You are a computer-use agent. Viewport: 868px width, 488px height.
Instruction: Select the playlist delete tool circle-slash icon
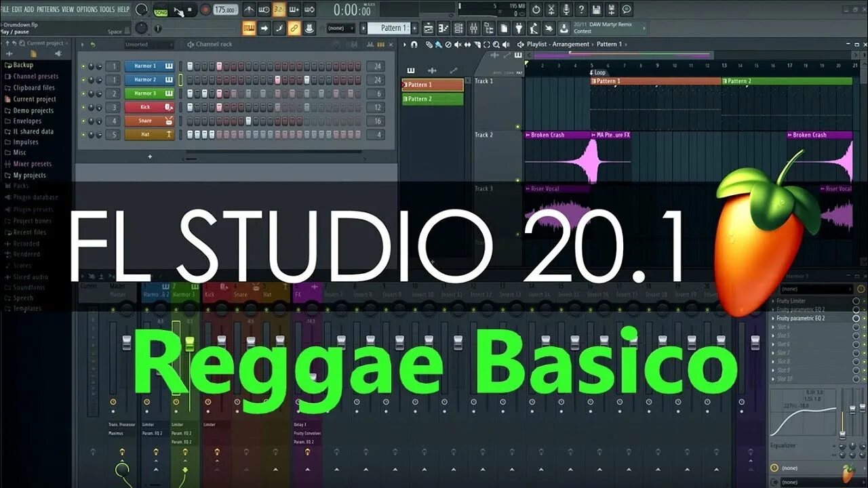pos(448,45)
